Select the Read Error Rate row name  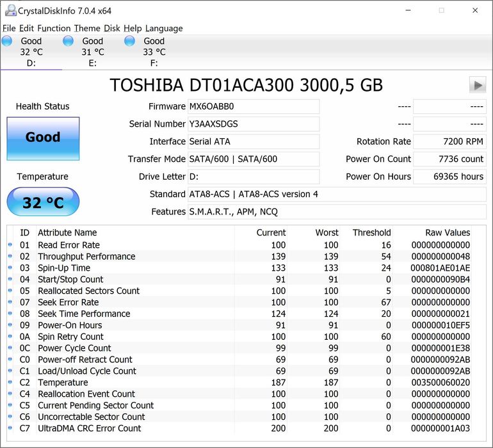click(x=69, y=245)
